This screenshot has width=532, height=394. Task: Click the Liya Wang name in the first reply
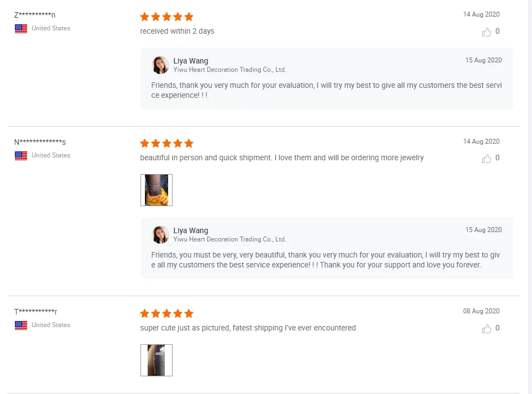191,61
